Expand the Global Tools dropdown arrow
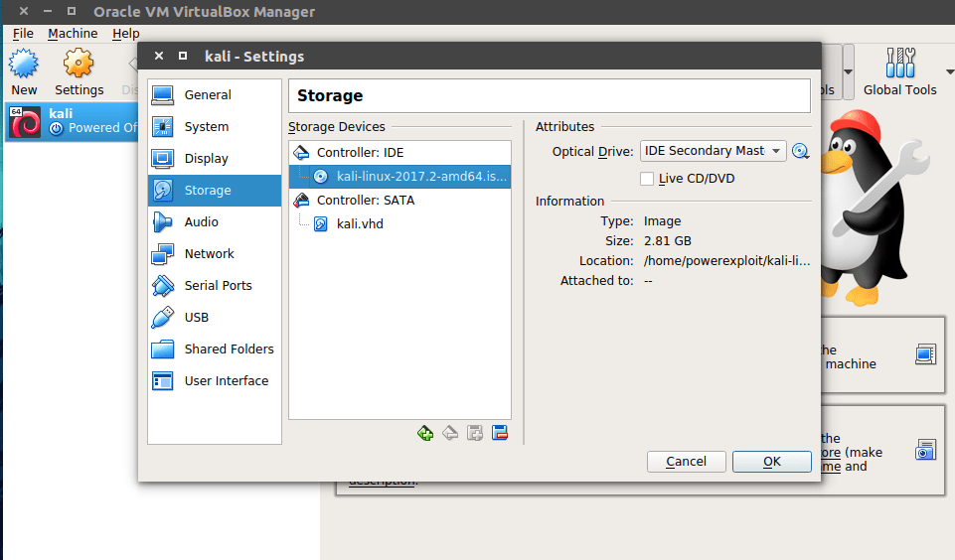The width and height of the screenshot is (955, 560). pyautogui.click(x=949, y=71)
